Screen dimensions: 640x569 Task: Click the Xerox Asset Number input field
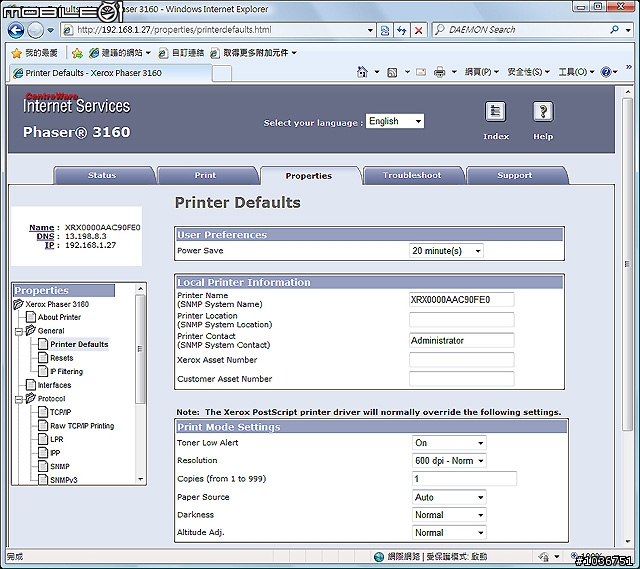(461, 360)
